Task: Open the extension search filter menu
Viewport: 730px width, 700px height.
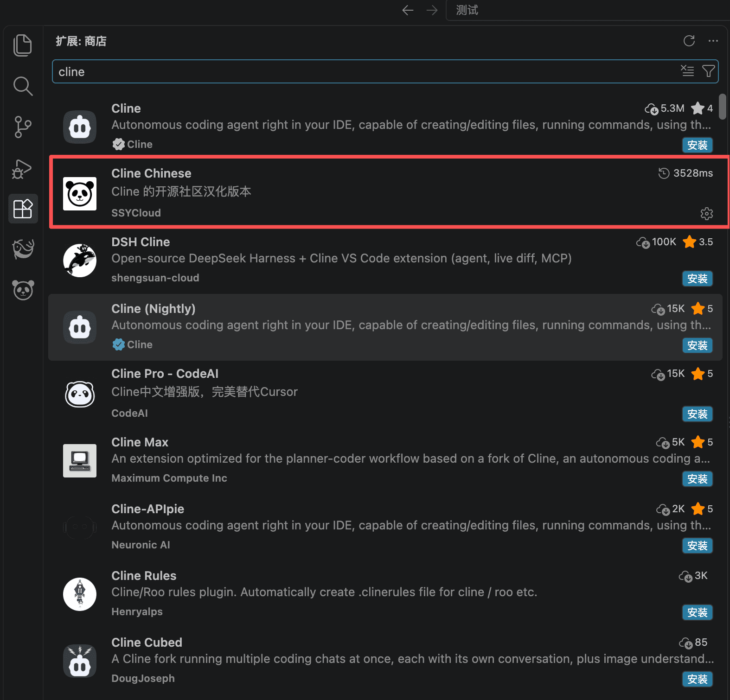Action: click(x=708, y=71)
